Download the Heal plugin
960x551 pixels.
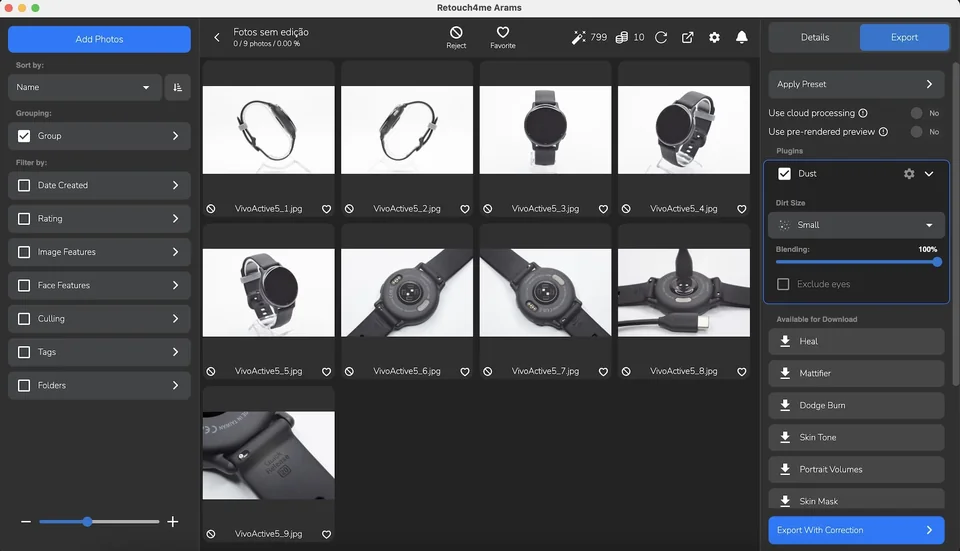pyautogui.click(x=785, y=341)
